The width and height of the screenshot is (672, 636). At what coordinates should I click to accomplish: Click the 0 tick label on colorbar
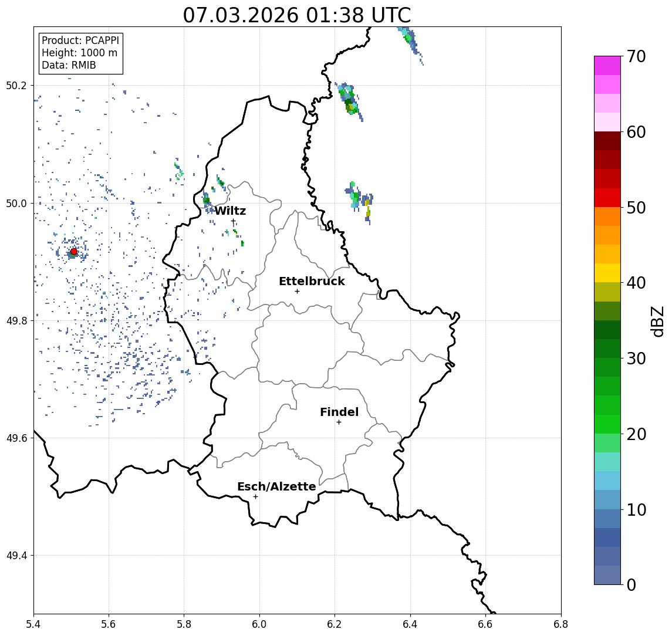[632, 584]
